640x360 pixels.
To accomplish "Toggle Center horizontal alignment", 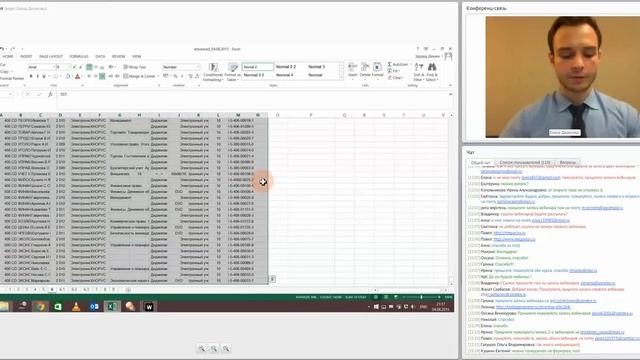I will (96, 76).
